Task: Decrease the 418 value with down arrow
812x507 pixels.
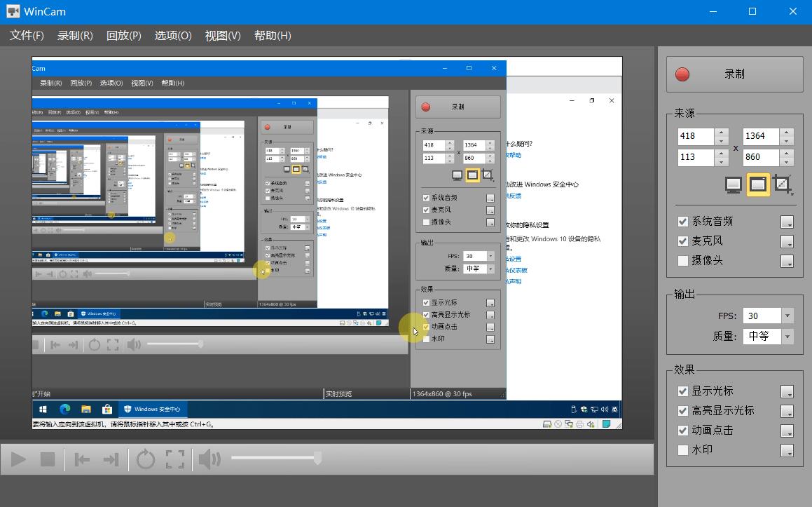Action: pyautogui.click(x=722, y=140)
